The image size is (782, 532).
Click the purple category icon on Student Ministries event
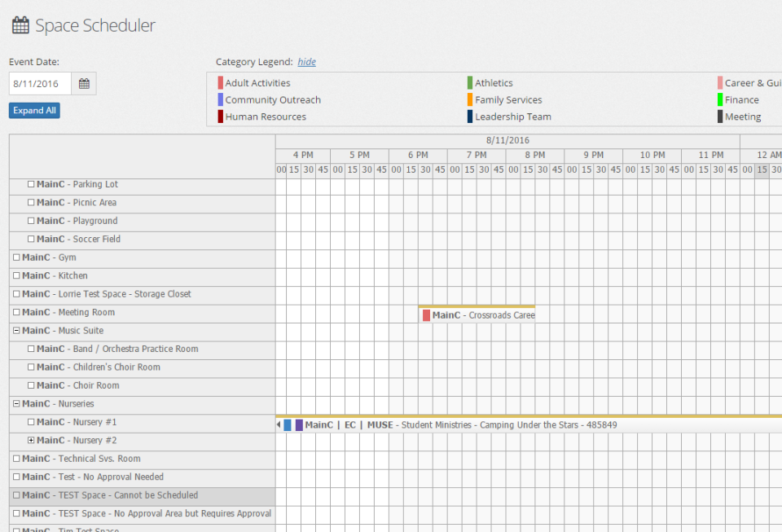(x=298, y=424)
